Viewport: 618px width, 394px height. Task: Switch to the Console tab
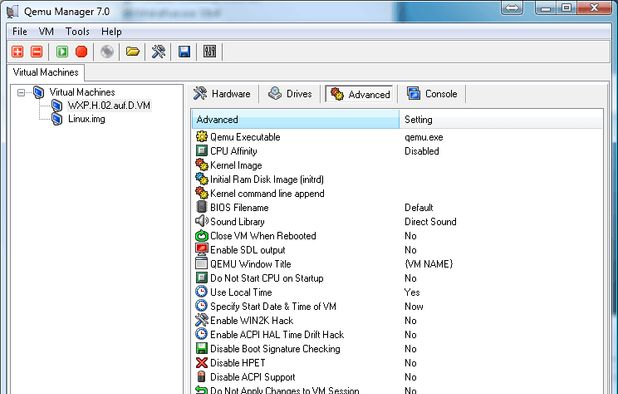point(432,94)
